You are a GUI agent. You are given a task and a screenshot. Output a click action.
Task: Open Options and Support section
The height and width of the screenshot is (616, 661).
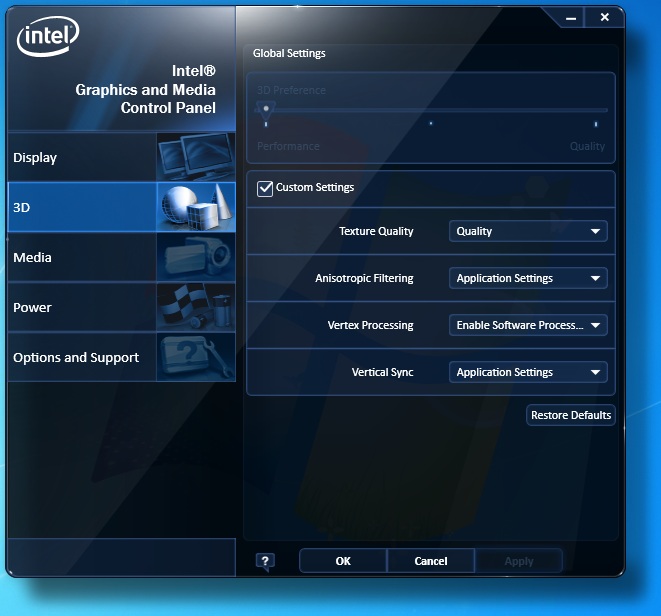tap(121, 357)
